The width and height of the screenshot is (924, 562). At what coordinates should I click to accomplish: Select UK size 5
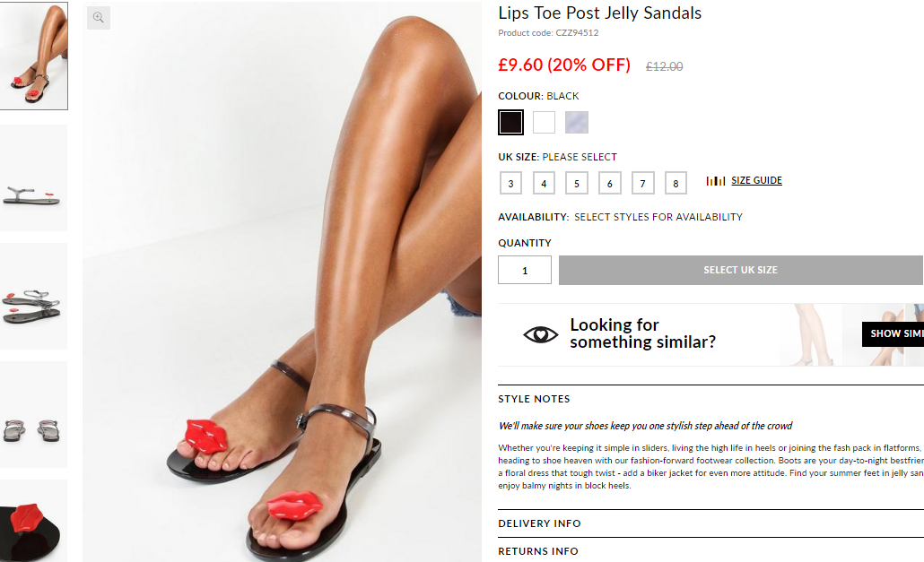click(576, 184)
